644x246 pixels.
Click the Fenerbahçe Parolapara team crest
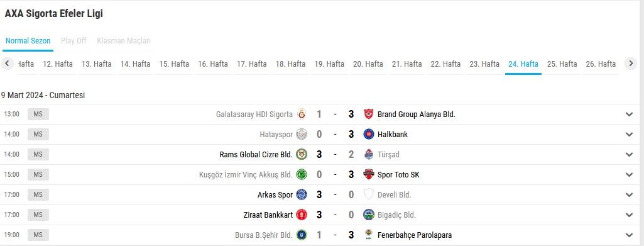(x=369, y=235)
